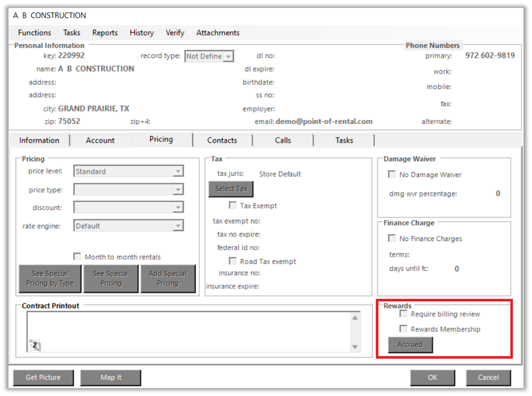Image resolution: width=532 pixels, height=396 pixels.
Task: Click the Add Special Pricing button
Action: [167, 278]
